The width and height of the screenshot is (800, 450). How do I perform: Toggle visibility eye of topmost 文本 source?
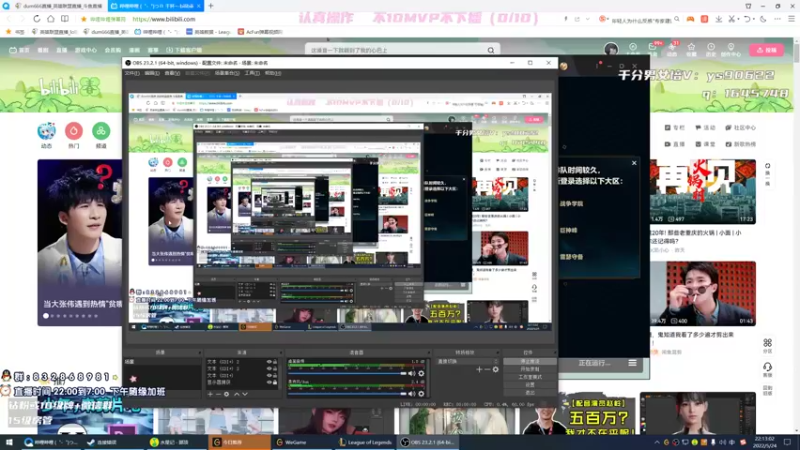click(269, 362)
